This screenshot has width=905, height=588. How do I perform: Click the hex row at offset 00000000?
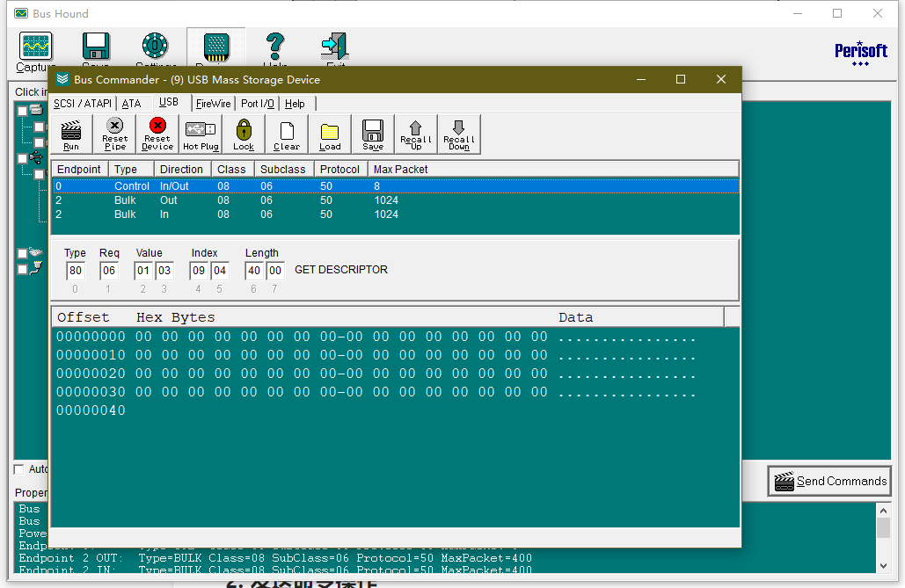point(376,337)
